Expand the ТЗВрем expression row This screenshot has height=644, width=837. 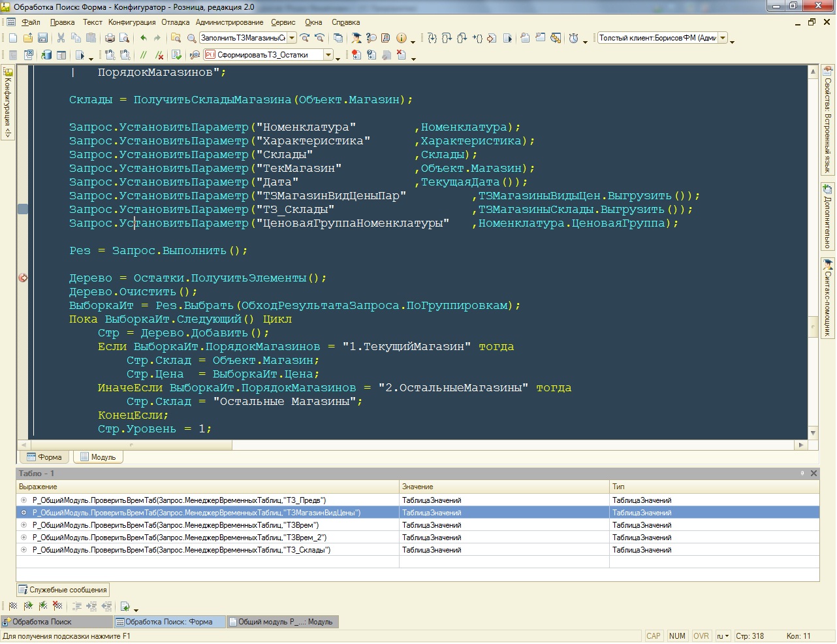click(x=24, y=525)
